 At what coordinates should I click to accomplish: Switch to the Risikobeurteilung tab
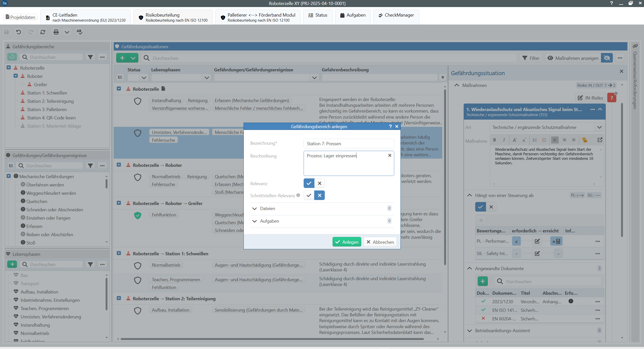tap(173, 17)
